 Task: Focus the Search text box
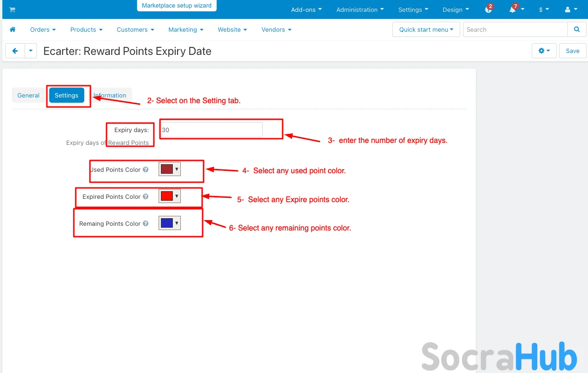coord(515,29)
